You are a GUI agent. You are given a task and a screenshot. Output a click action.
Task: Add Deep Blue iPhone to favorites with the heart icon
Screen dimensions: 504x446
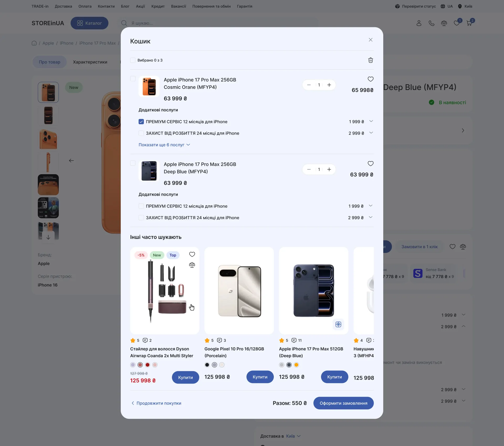(370, 163)
